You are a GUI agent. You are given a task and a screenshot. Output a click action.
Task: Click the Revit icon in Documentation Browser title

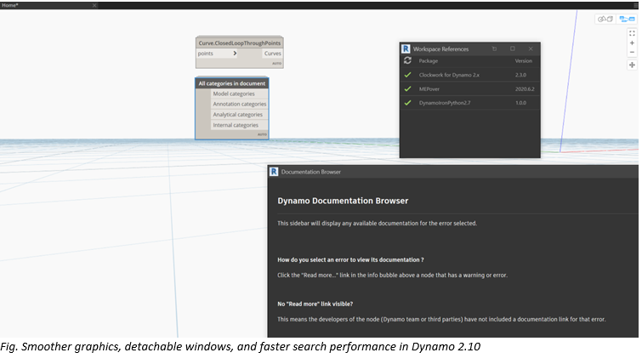point(274,172)
